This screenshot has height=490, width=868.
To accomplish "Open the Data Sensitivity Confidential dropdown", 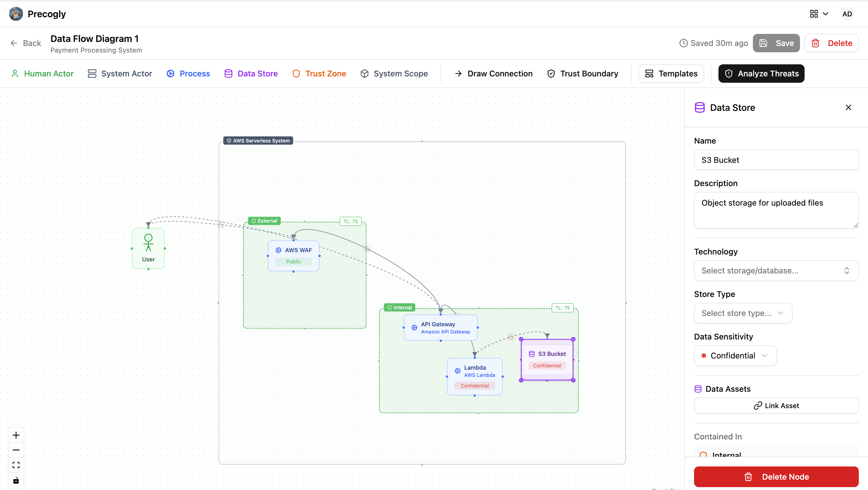I will [x=735, y=356].
